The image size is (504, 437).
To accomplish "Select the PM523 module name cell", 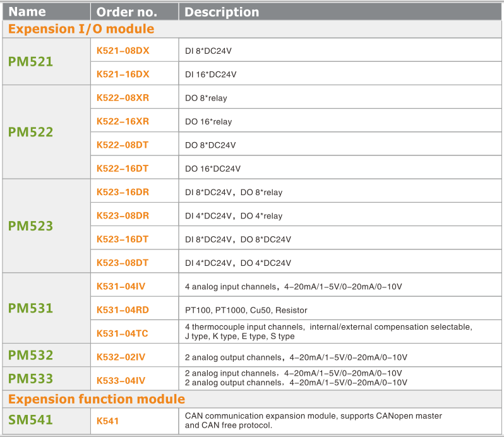I will click(30, 226).
